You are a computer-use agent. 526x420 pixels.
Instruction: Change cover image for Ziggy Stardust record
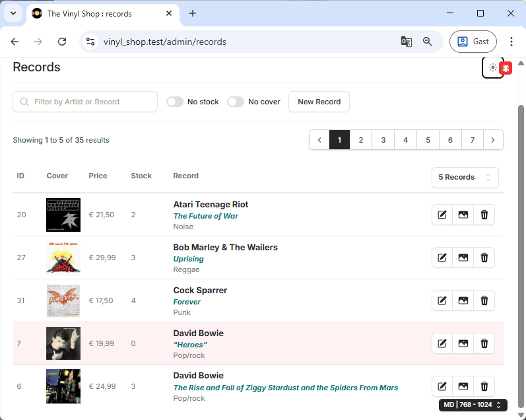click(463, 386)
